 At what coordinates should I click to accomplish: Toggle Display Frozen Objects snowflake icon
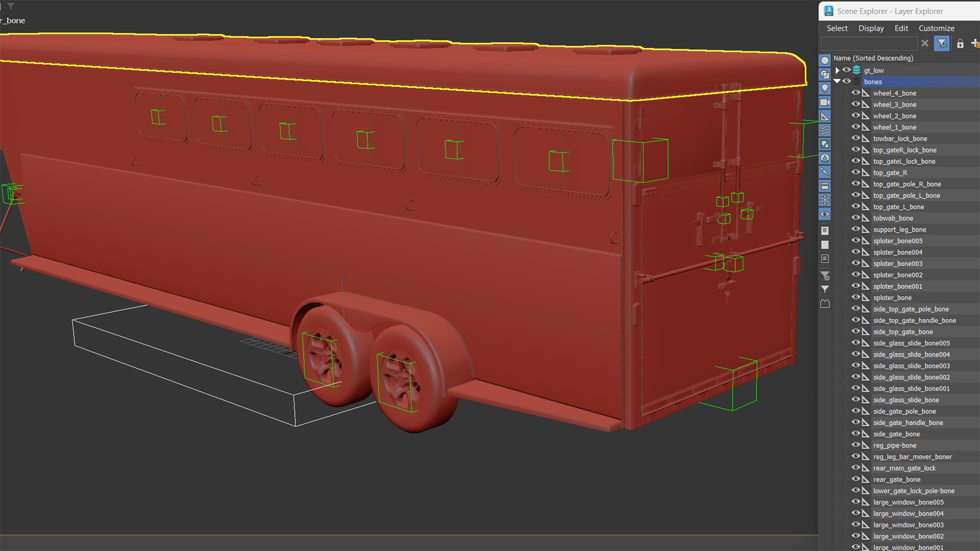tap(825, 200)
